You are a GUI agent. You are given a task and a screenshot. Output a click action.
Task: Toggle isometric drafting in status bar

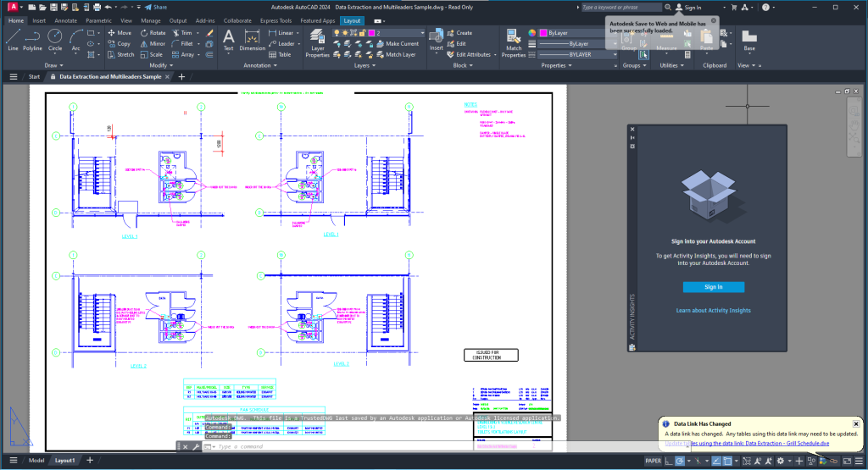(x=698, y=461)
